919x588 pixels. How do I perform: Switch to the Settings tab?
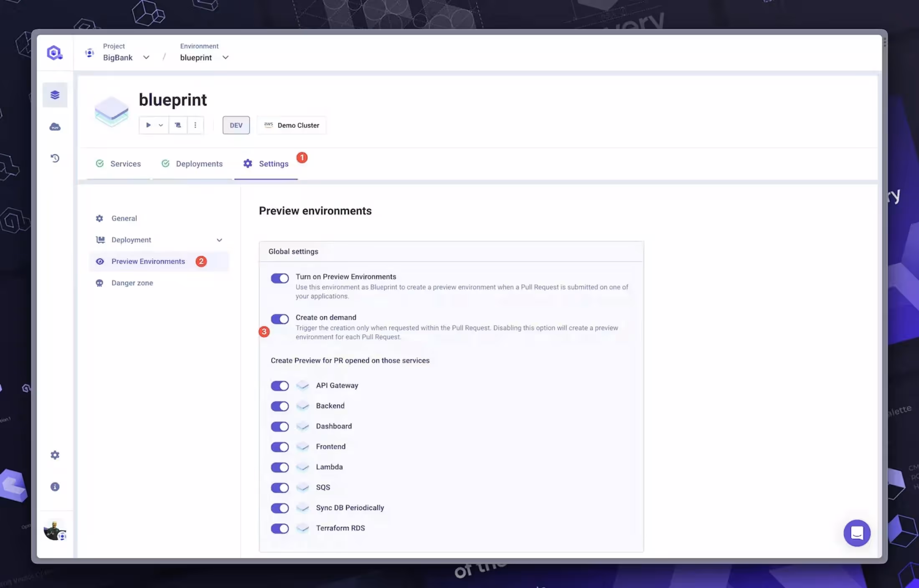coord(266,164)
